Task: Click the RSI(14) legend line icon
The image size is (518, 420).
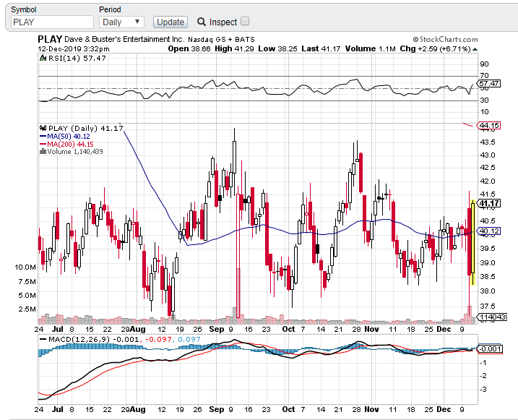Action: [x=42, y=58]
